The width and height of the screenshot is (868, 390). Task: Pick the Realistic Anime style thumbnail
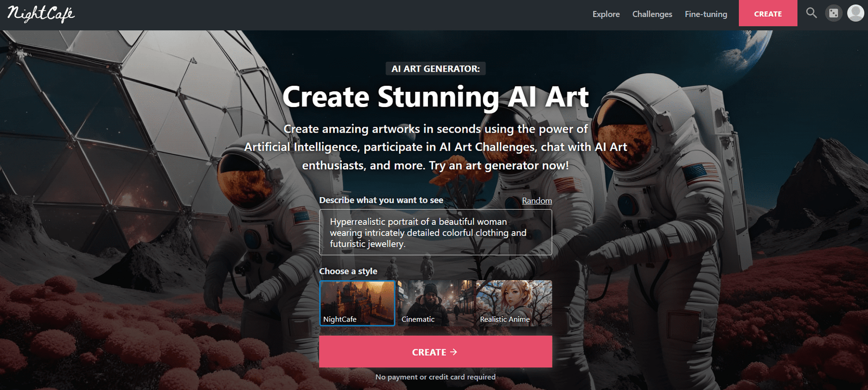[x=514, y=303]
